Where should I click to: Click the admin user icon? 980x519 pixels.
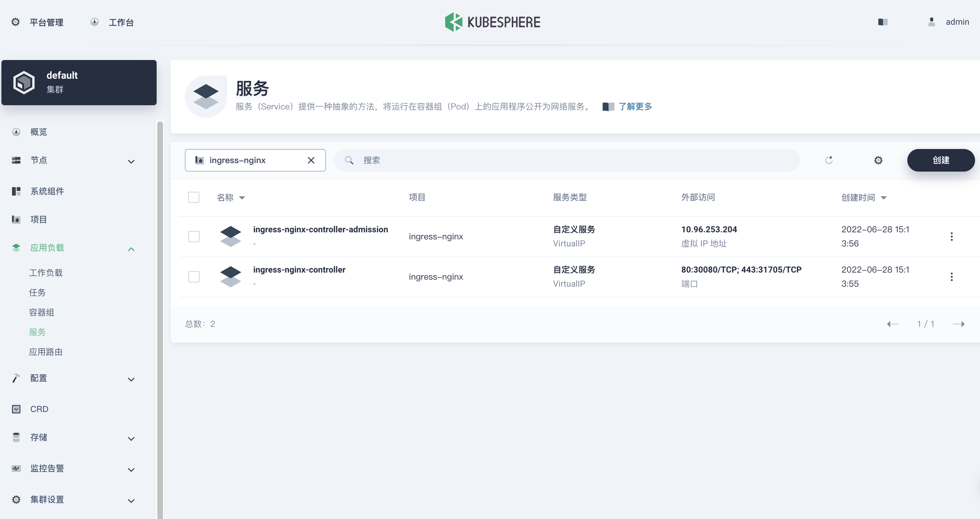[931, 22]
